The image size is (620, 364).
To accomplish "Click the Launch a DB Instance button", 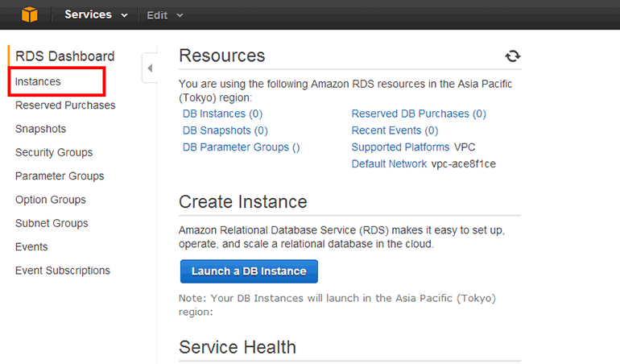I will 249,271.
